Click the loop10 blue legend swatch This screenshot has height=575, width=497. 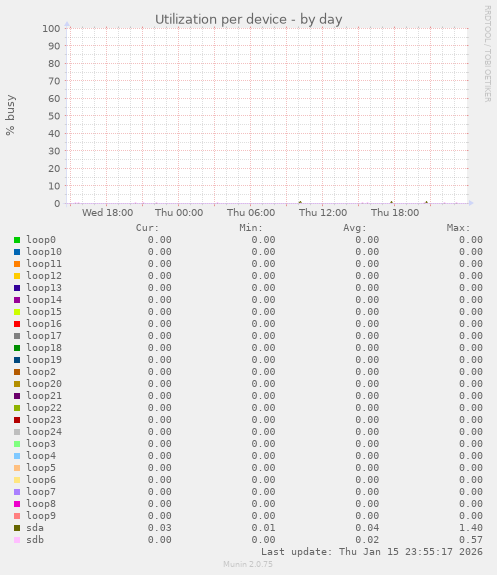pos(17,252)
